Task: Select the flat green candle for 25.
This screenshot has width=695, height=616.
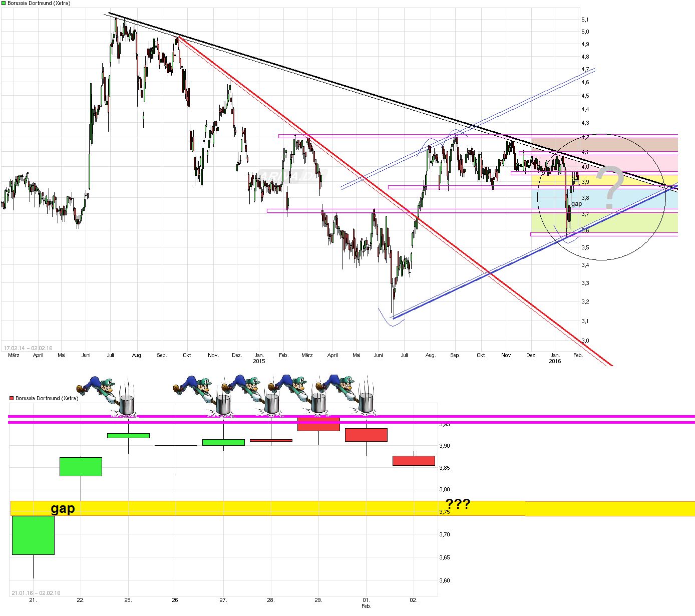Action: [128, 436]
